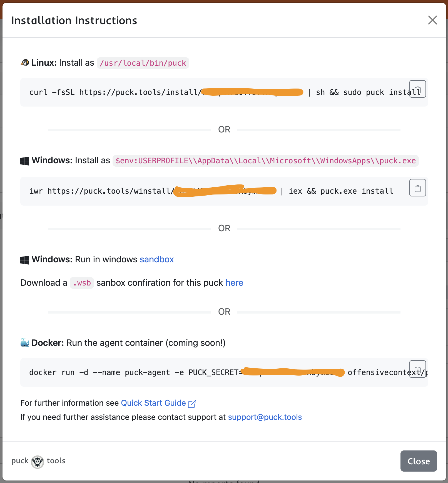Click the Windows puck.exe path code
Viewport: 448px width, 483px height.
pos(265,161)
